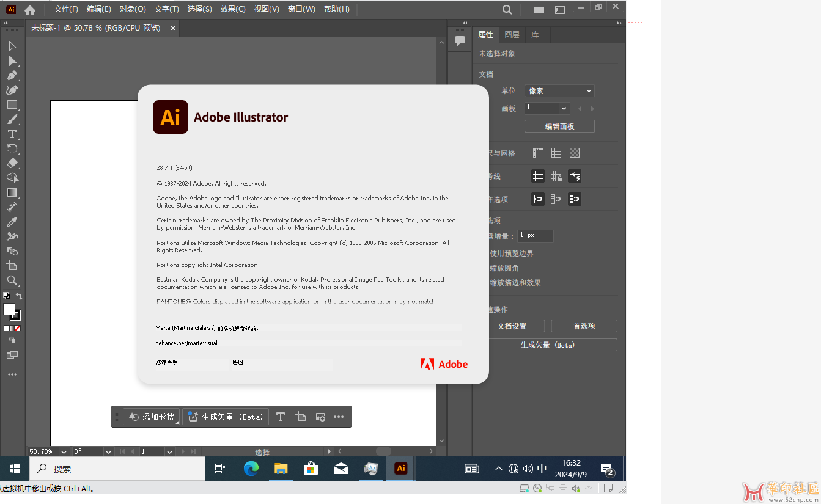Image resolution: width=821 pixels, height=504 pixels.
Task: Click the T text icon in contextual bar
Action: point(281,417)
